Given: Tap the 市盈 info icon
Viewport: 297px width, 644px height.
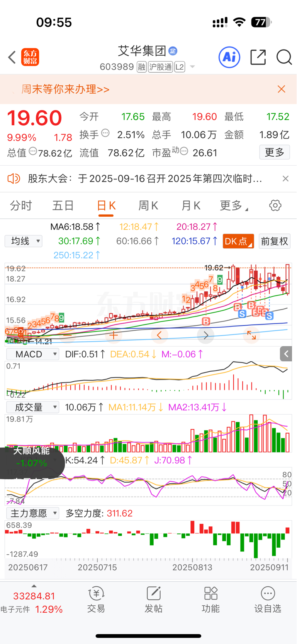Looking at the screenshot, I should point(184,151).
